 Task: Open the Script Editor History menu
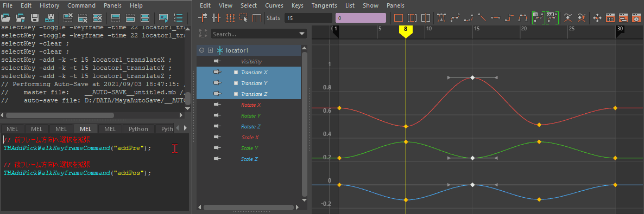coord(50,6)
